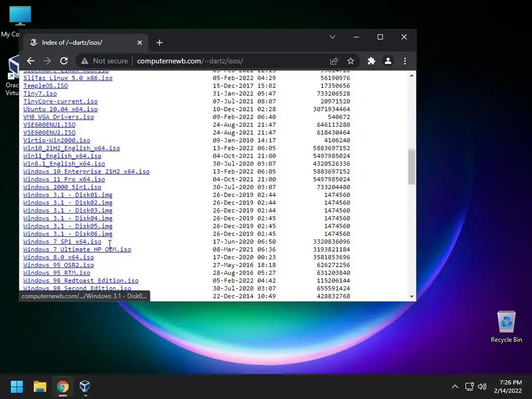Open network status tray icon
Screen dimensions: 532x399
tap(469, 387)
